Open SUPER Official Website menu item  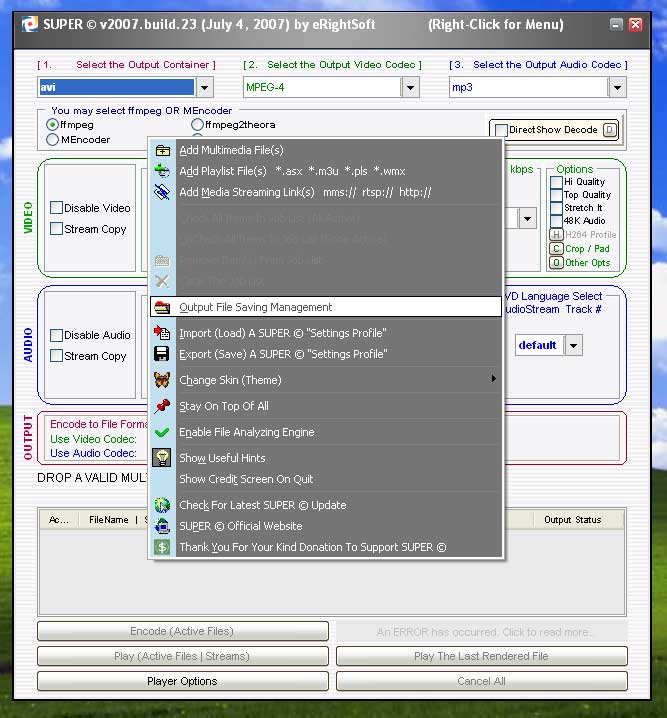coord(326,526)
